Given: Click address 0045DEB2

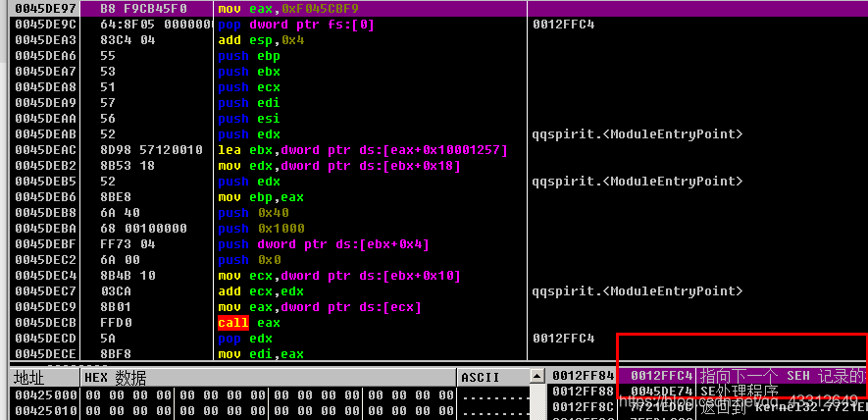Looking at the screenshot, I should coord(44,166).
